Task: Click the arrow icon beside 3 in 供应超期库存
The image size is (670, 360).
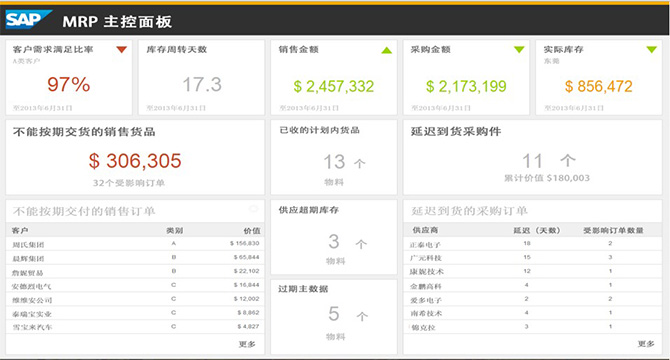Action: (361, 244)
